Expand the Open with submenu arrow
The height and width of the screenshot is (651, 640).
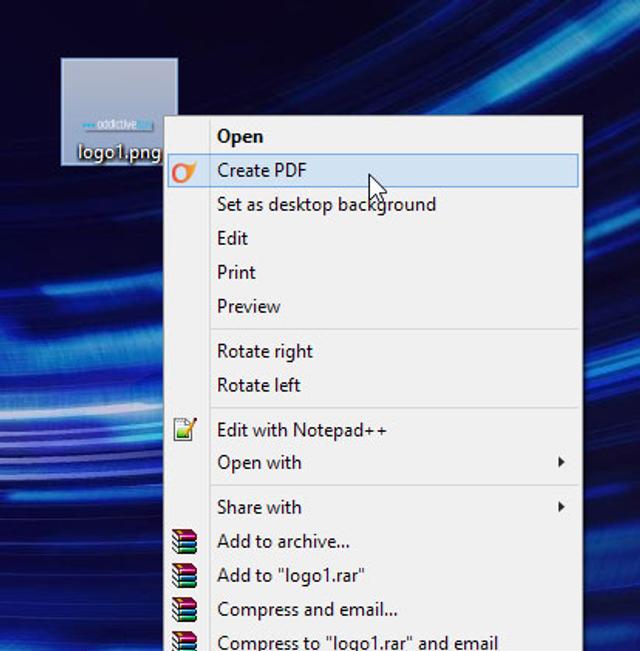coord(561,462)
